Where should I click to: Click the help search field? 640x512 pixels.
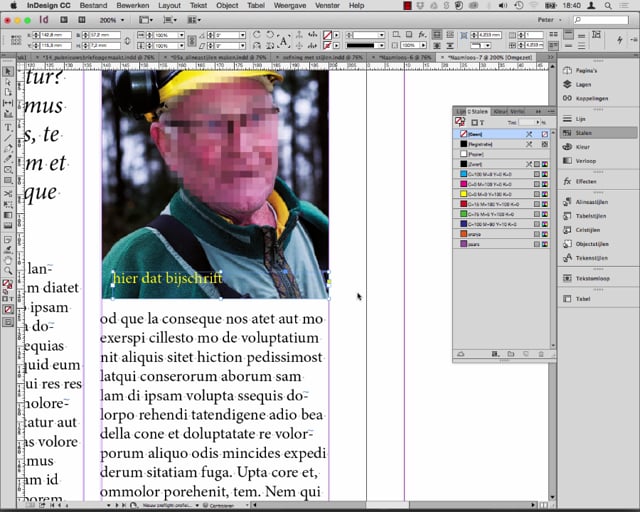click(600, 20)
